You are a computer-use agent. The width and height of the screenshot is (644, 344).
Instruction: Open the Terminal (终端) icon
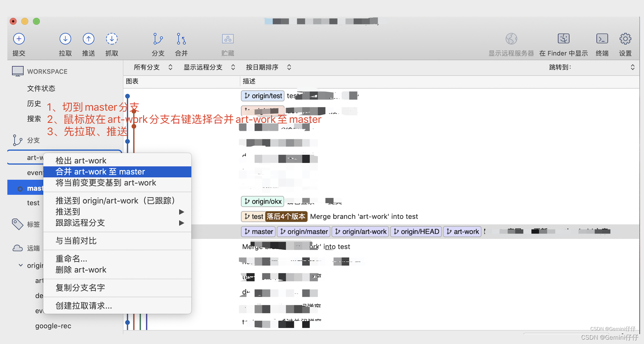(x=602, y=39)
